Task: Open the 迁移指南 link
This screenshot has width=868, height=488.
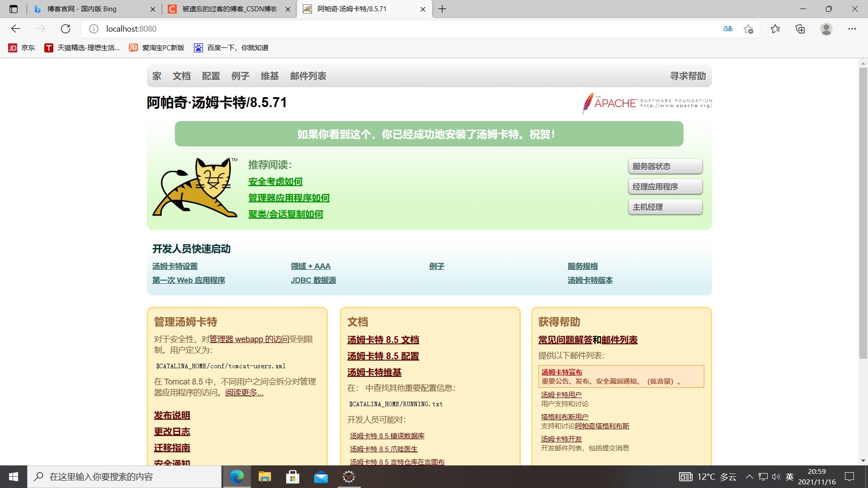Action: 172,448
